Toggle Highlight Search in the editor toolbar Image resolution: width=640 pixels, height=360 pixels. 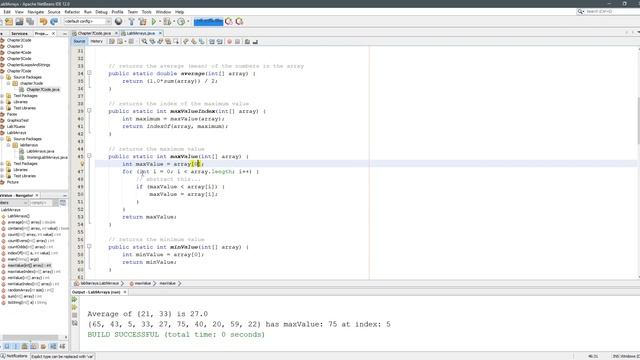click(168, 41)
